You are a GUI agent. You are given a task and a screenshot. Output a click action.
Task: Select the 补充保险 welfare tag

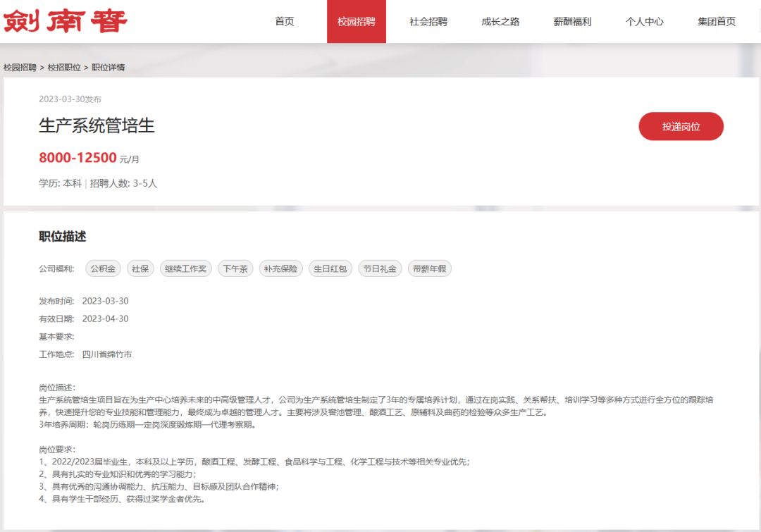pos(280,268)
